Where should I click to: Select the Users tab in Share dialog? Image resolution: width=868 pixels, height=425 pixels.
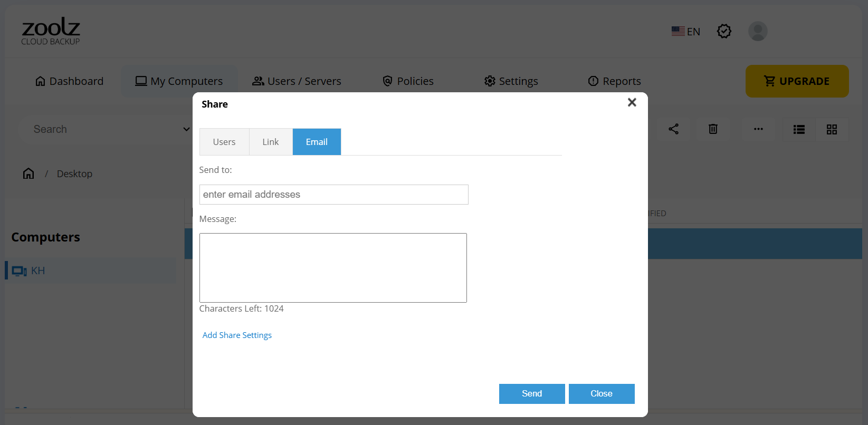point(224,142)
